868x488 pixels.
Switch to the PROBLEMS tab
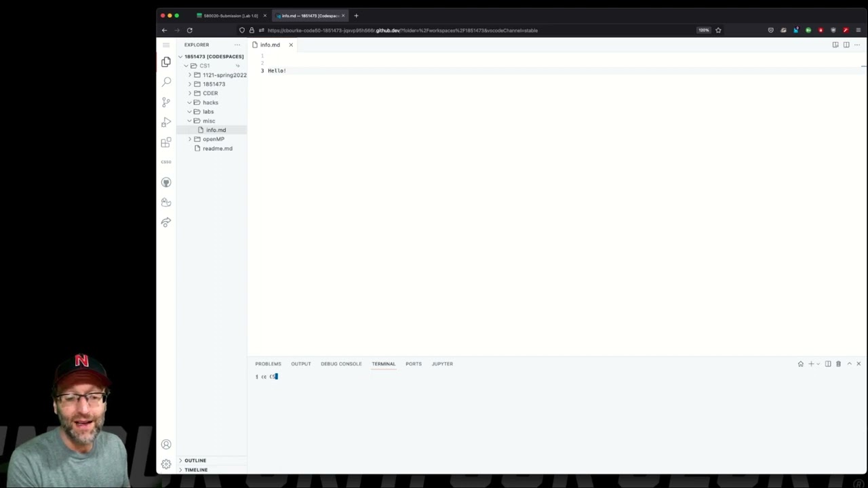[268, 364]
